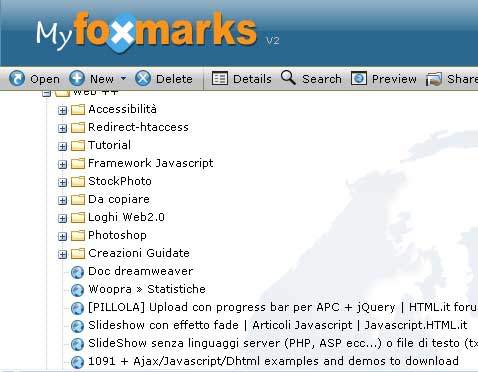Image resolution: width=478 pixels, height=372 pixels.
Task: Open the New button dropdown arrow
Action: 123,79
